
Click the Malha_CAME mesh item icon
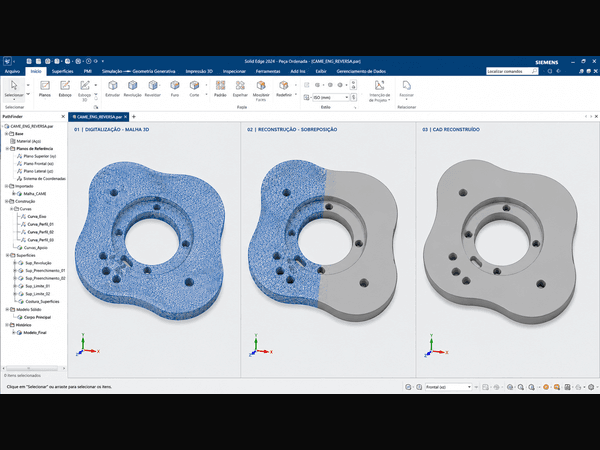(20, 194)
